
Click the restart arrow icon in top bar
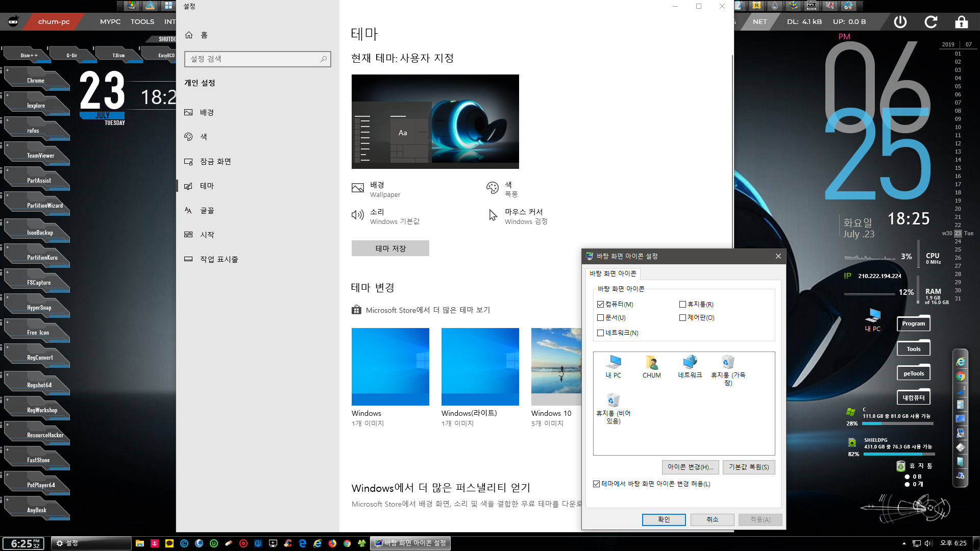pos(931,22)
